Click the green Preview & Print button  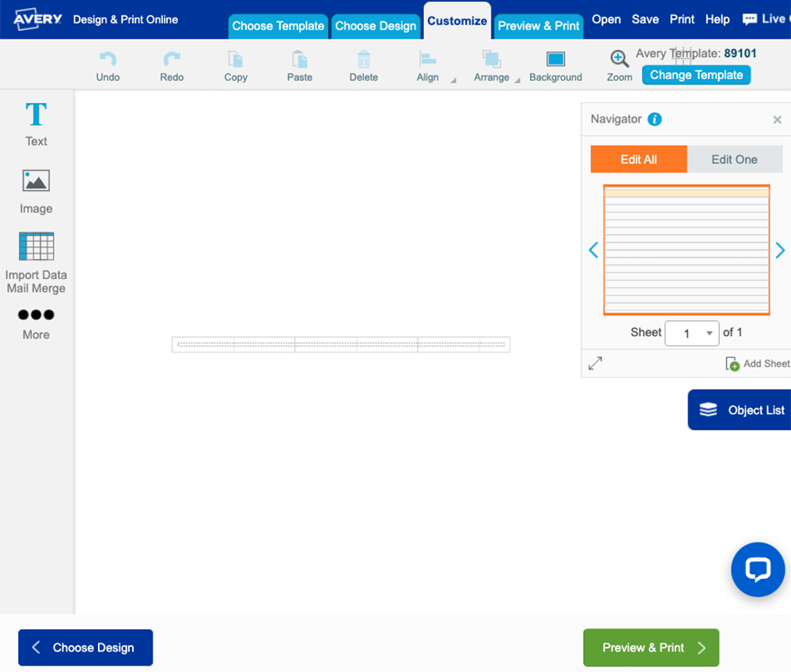coord(651,647)
